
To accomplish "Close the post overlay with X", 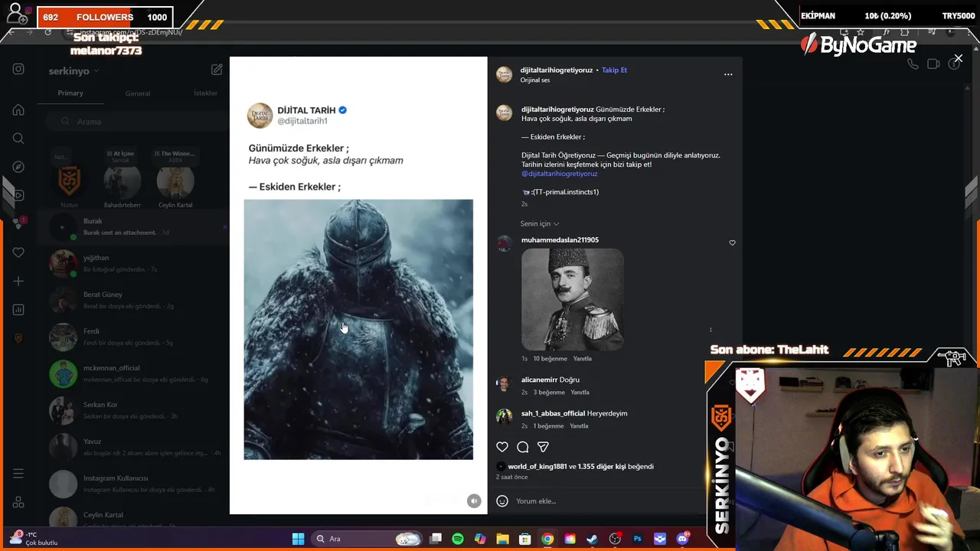I will click(x=958, y=58).
